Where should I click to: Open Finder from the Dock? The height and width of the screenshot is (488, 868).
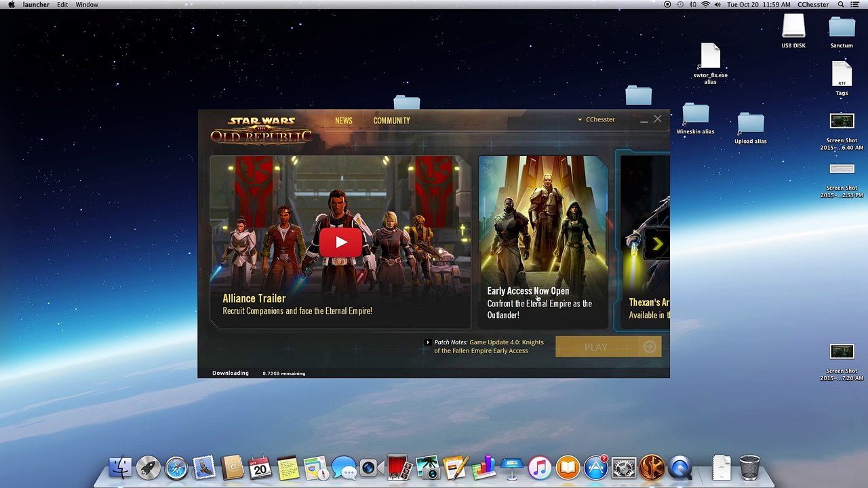click(120, 467)
